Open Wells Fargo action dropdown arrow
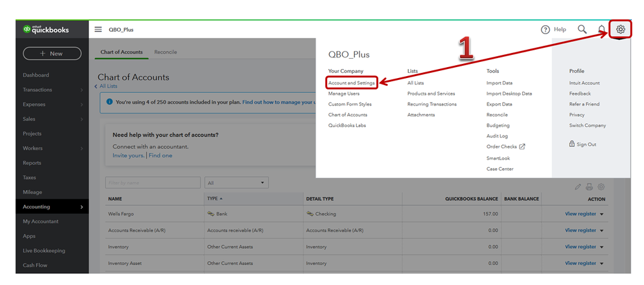This screenshot has width=644, height=285. click(x=601, y=214)
